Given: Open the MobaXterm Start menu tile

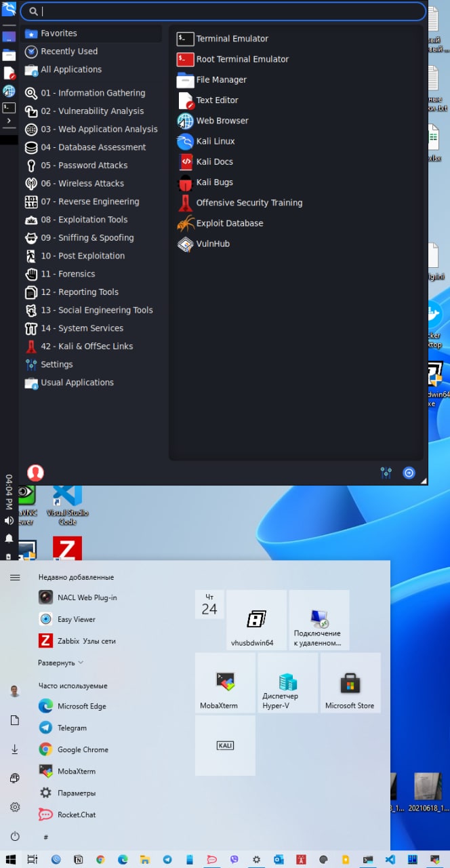Looking at the screenshot, I should [x=225, y=683].
